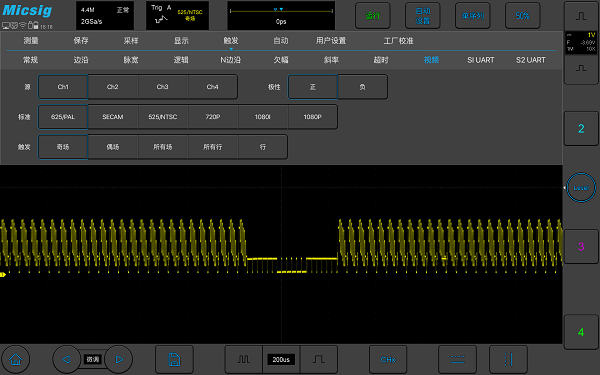Open the 显示 display menu
Screen dimensions: 600x375
(x=181, y=41)
